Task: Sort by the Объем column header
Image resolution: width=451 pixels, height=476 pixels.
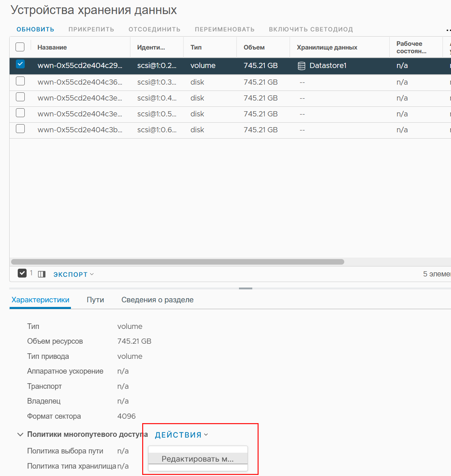Action: tap(254, 47)
